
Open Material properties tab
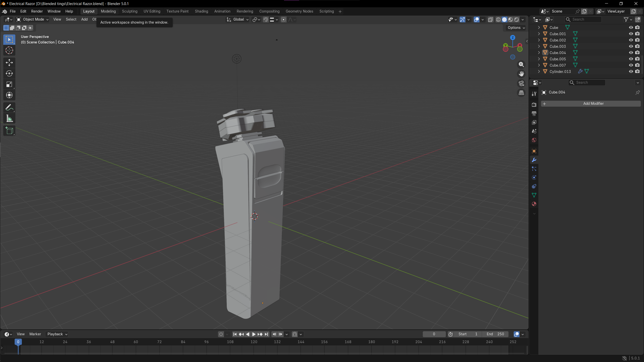(x=534, y=204)
